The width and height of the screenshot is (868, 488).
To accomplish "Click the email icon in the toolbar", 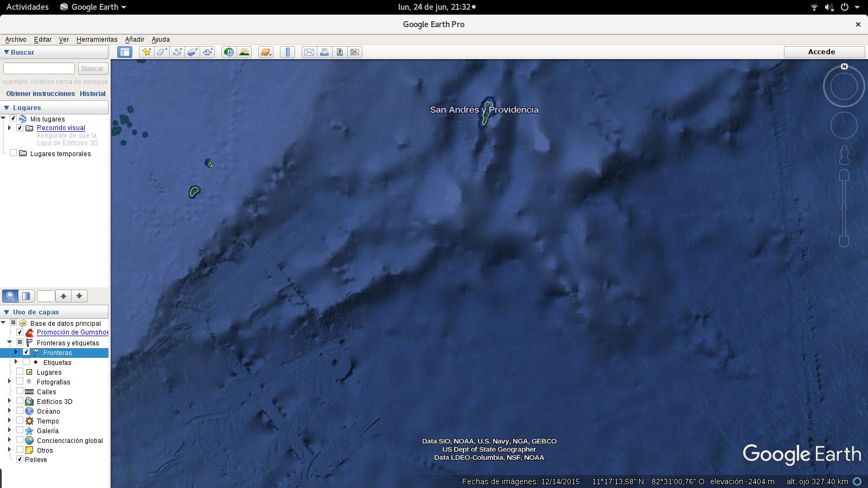I will 309,52.
